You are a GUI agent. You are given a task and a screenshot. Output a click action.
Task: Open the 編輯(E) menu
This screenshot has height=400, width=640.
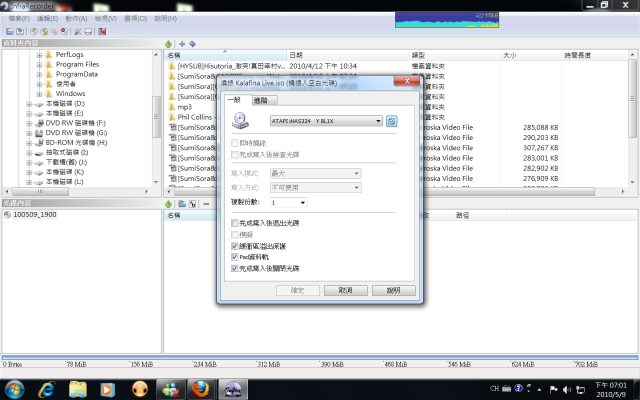(x=47, y=19)
